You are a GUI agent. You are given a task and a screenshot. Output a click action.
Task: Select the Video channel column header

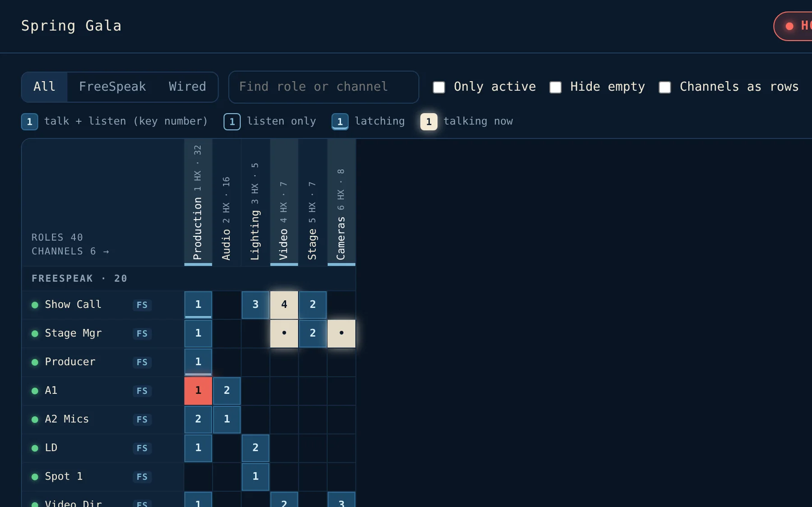pos(284,203)
